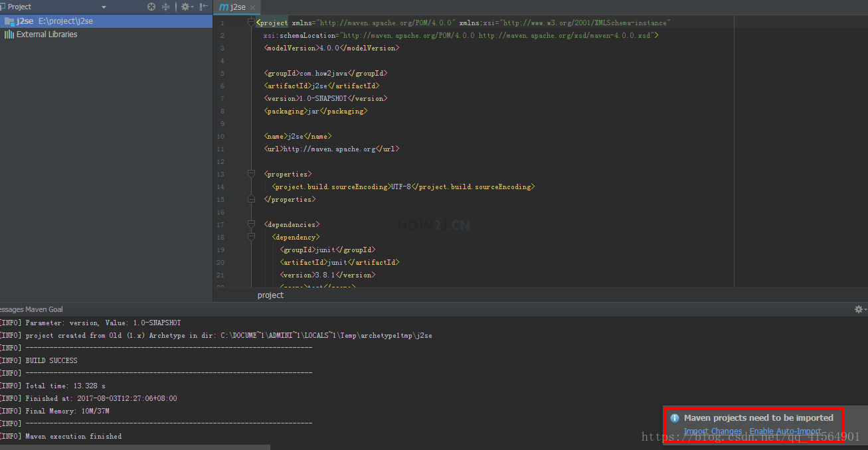
Task: Collapse all in the Project panel
Action: coord(166,7)
